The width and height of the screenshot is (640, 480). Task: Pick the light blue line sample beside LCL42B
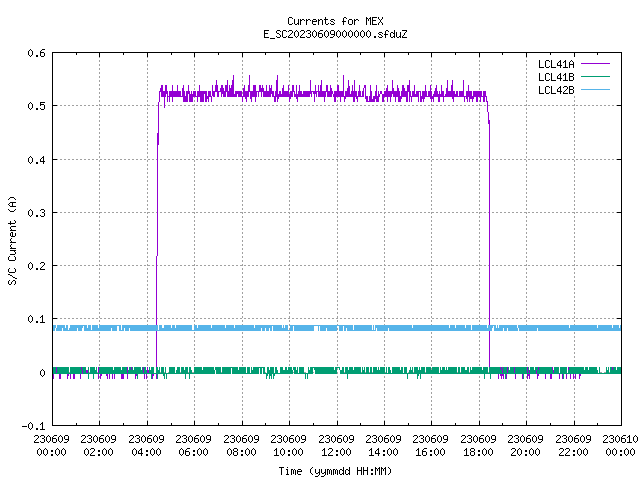point(595,89)
